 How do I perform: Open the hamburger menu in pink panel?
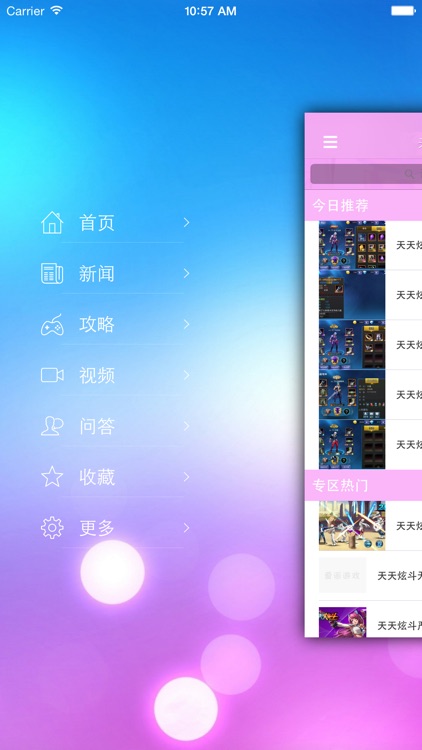(330, 142)
